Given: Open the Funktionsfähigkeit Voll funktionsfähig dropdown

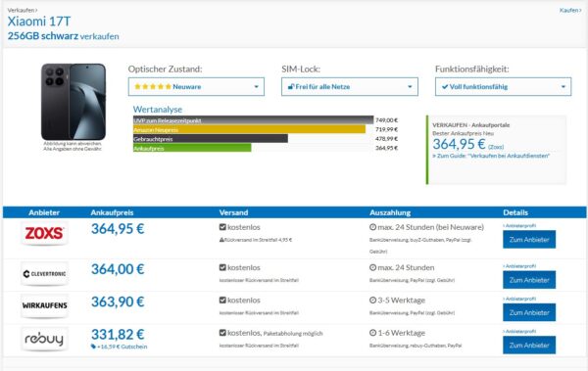Looking at the screenshot, I should pyautogui.click(x=504, y=86).
